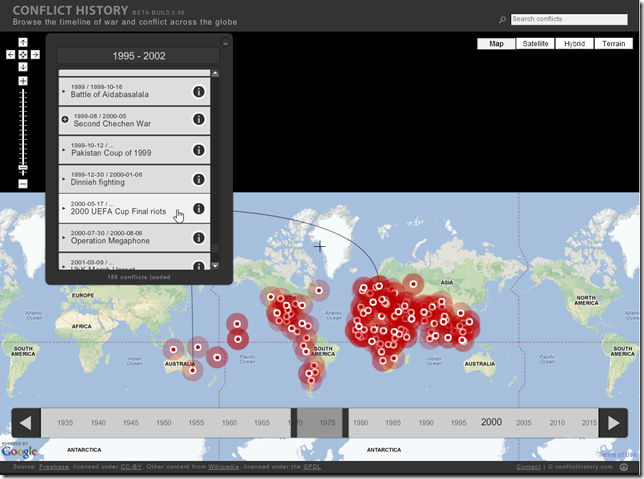
Task: Click the search magnifier icon
Action: pos(502,19)
